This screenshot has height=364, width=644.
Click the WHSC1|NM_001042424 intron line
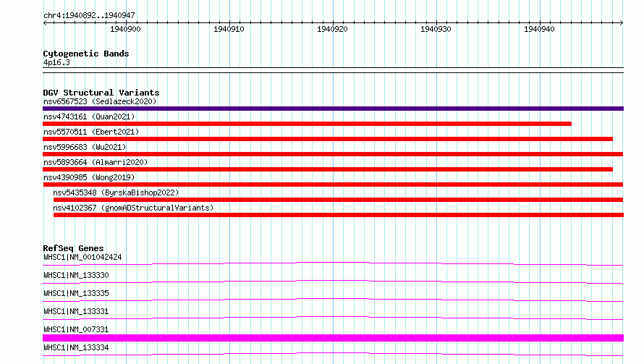(333, 263)
